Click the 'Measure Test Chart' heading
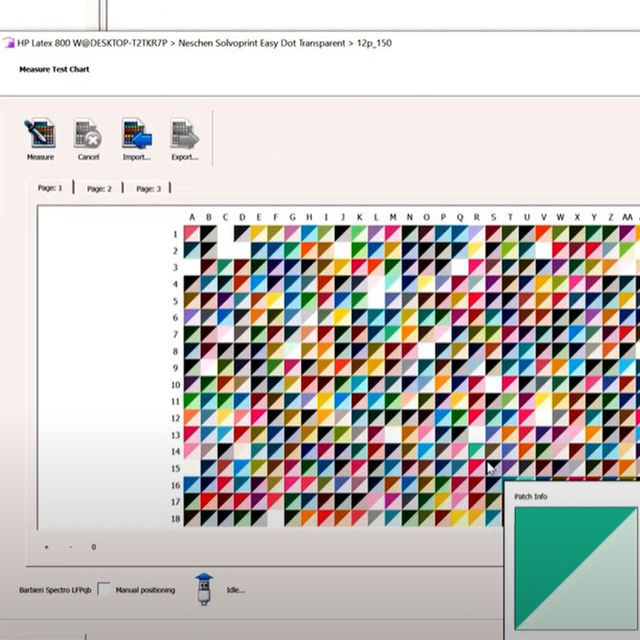640x640 pixels. click(54, 69)
